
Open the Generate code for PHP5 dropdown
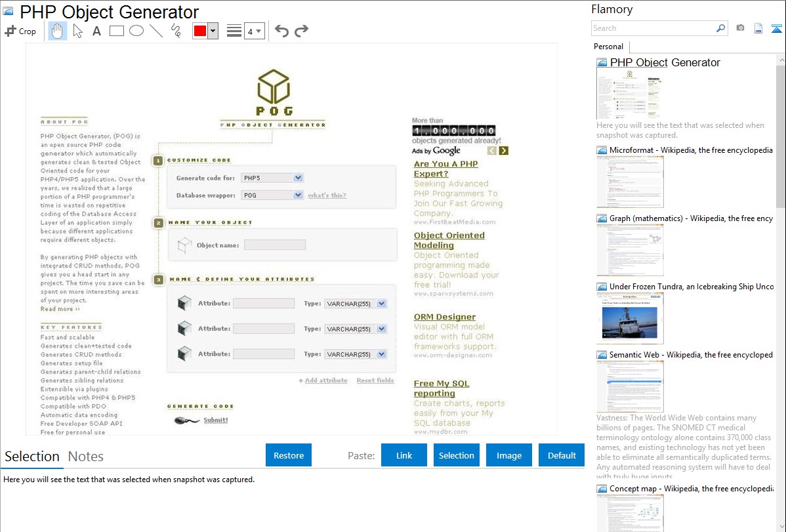point(272,178)
